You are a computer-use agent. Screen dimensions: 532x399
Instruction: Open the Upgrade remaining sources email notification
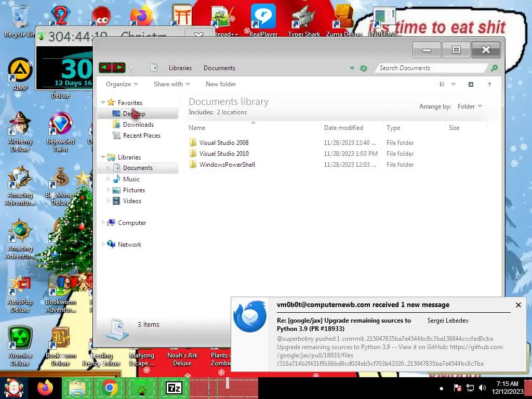click(344, 324)
